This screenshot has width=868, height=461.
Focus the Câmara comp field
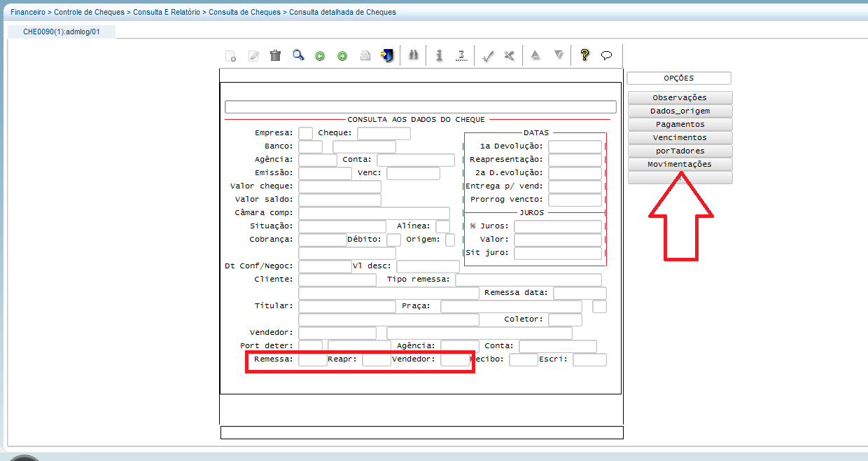click(x=374, y=213)
